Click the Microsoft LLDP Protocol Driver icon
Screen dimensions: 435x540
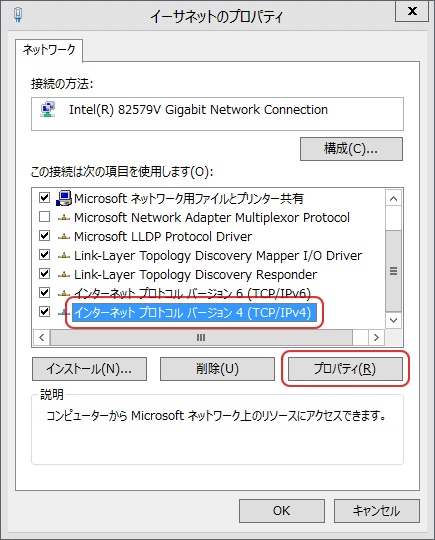(64, 237)
